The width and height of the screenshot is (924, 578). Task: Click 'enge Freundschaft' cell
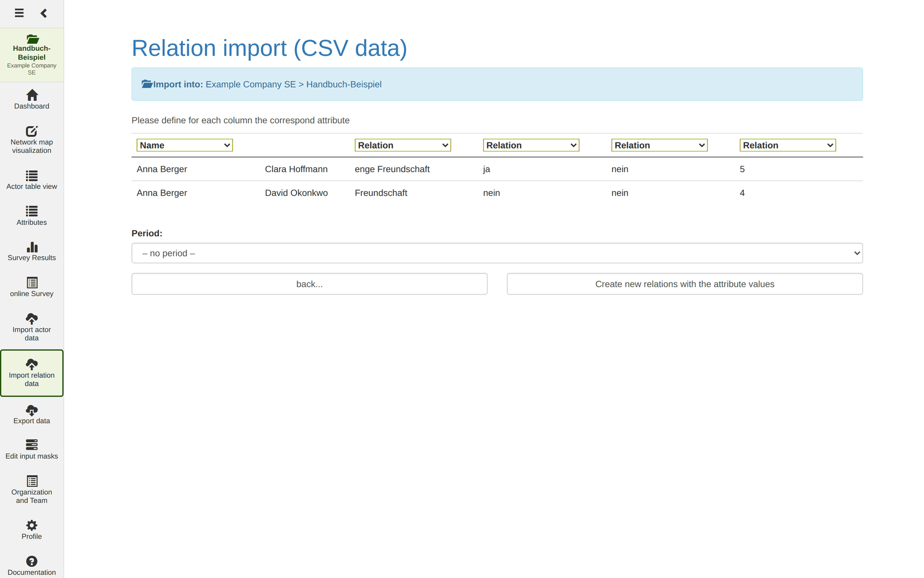(392, 169)
